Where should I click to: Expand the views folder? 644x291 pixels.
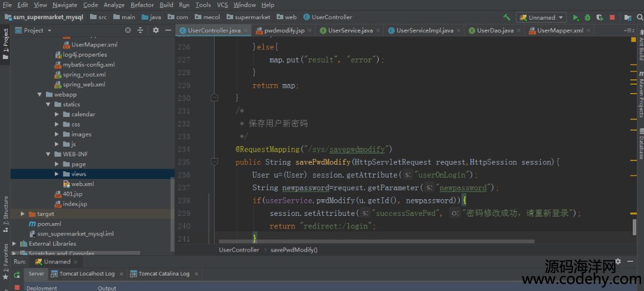[x=57, y=174]
